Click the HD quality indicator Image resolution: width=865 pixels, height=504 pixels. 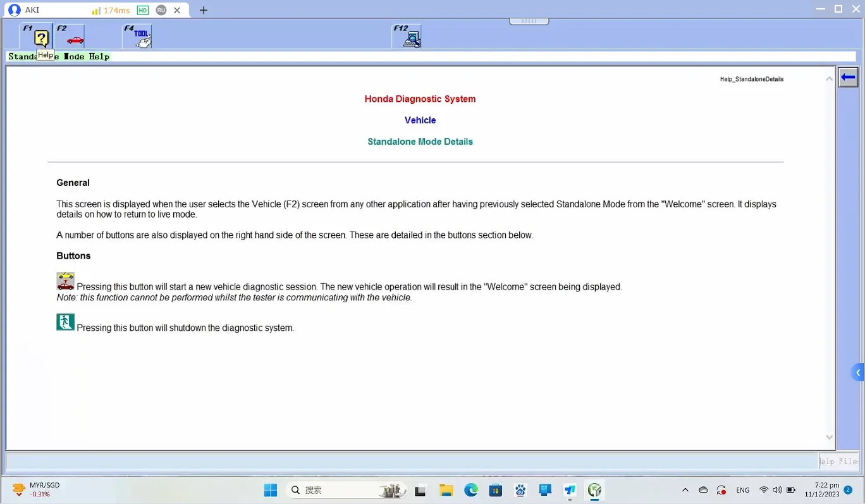143,10
